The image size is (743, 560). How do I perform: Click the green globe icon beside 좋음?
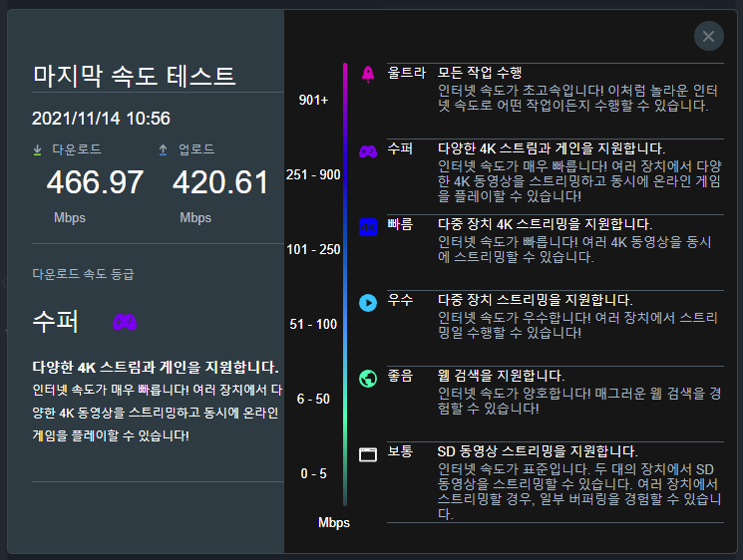click(x=368, y=379)
